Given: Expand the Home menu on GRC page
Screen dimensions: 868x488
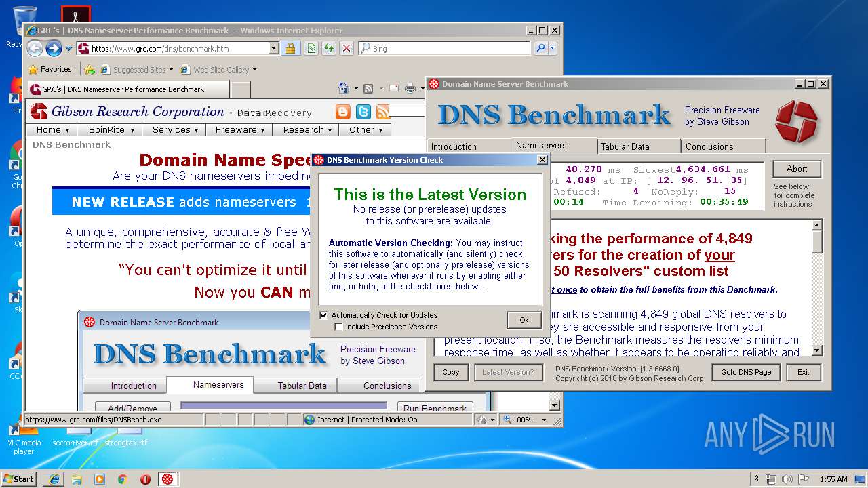Looking at the screenshot, I should pyautogui.click(x=53, y=129).
